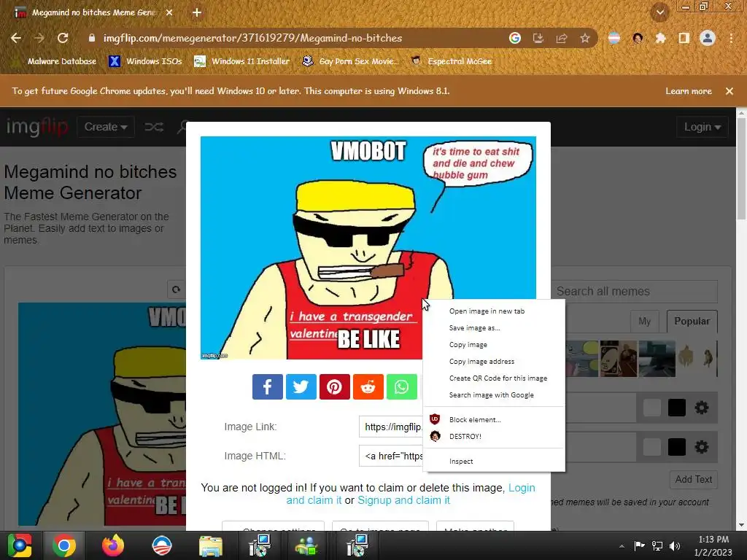Open File Explorer from the taskbar

[211, 545]
